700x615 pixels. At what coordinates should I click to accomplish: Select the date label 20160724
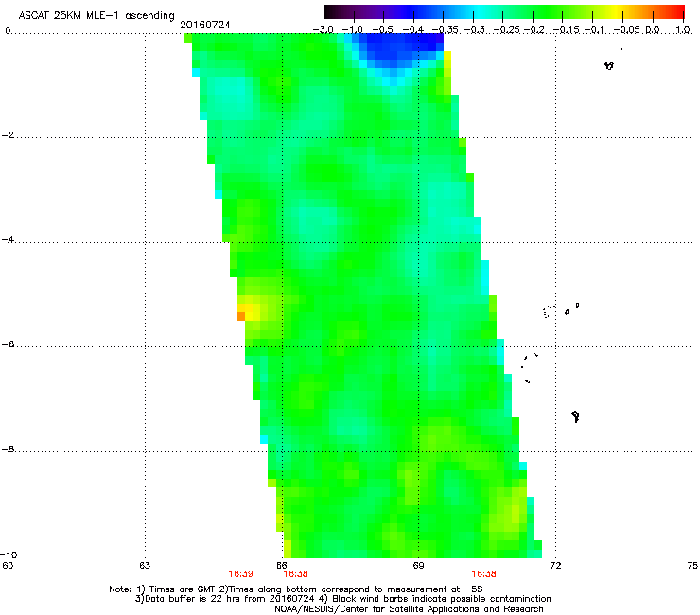pos(205,25)
